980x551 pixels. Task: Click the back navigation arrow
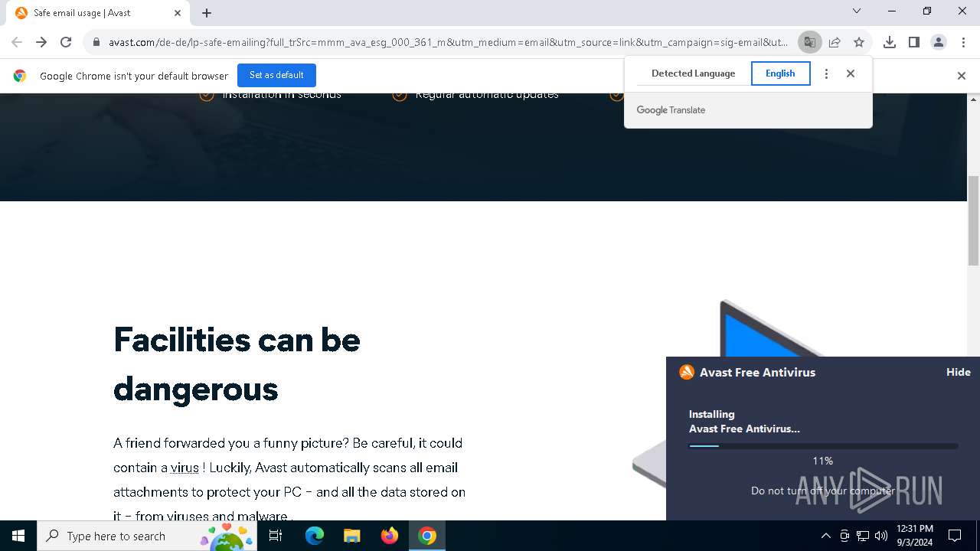point(17,42)
